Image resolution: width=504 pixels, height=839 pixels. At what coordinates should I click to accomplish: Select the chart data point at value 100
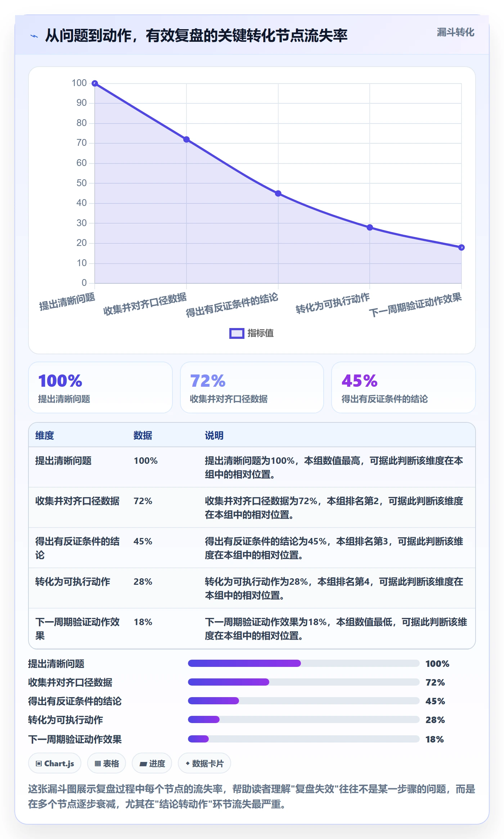click(x=95, y=84)
